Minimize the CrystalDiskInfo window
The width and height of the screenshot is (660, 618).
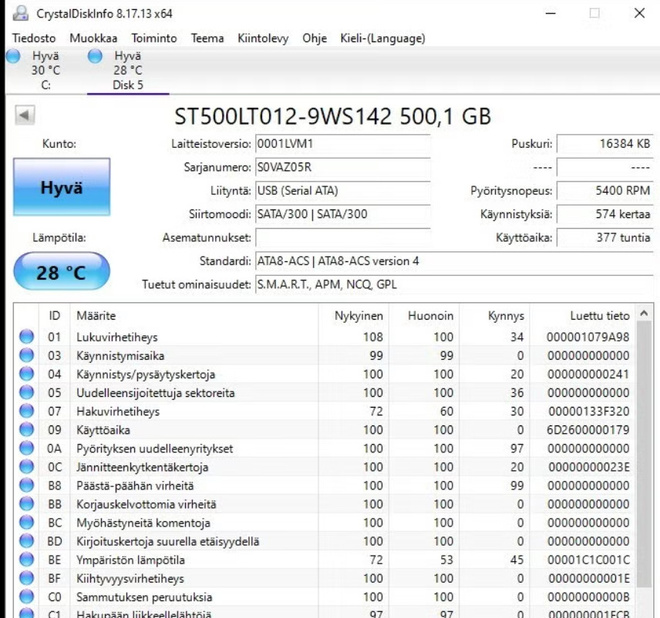[551, 13]
